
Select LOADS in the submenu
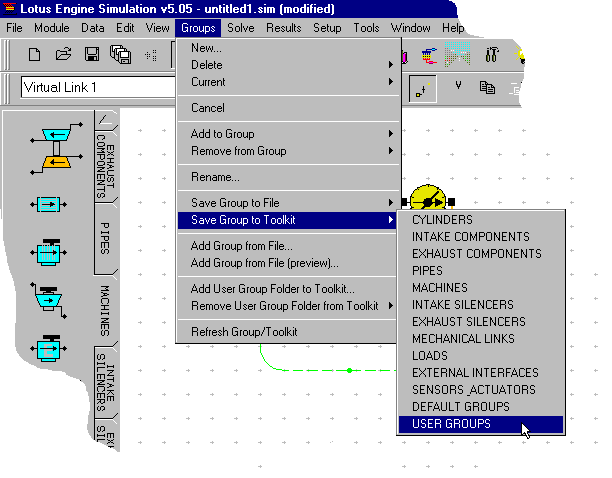pyautogui.click(x=481, y=355)
